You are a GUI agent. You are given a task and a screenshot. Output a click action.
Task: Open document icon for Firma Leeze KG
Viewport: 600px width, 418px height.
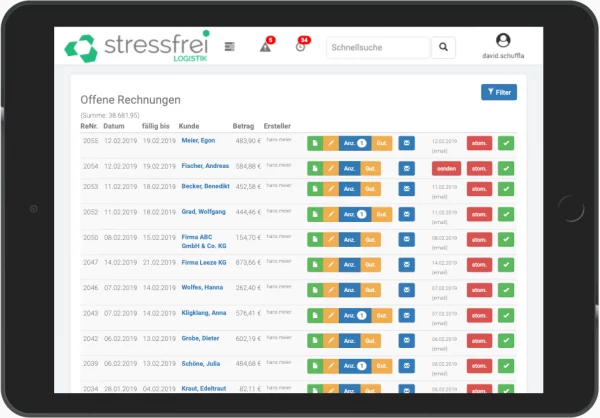(x=315, y=265)
